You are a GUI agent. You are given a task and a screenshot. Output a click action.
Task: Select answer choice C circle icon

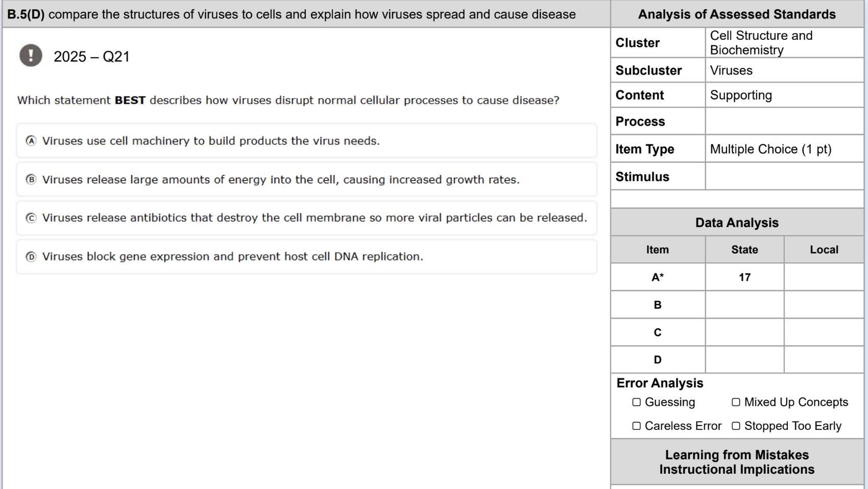[x=31, y=218]
